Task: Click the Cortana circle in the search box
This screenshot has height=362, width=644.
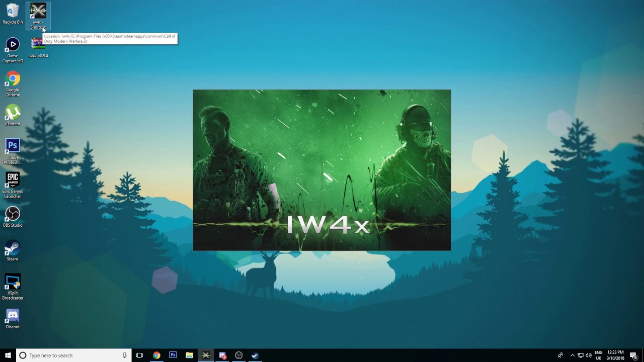Action: (x=23, y=355)
